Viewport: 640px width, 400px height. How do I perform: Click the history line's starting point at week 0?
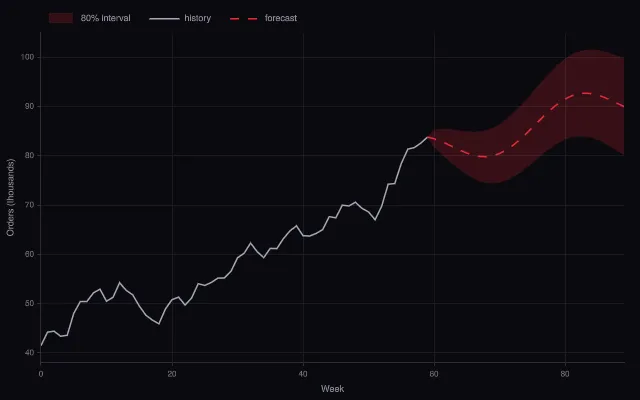coord(41,345)
